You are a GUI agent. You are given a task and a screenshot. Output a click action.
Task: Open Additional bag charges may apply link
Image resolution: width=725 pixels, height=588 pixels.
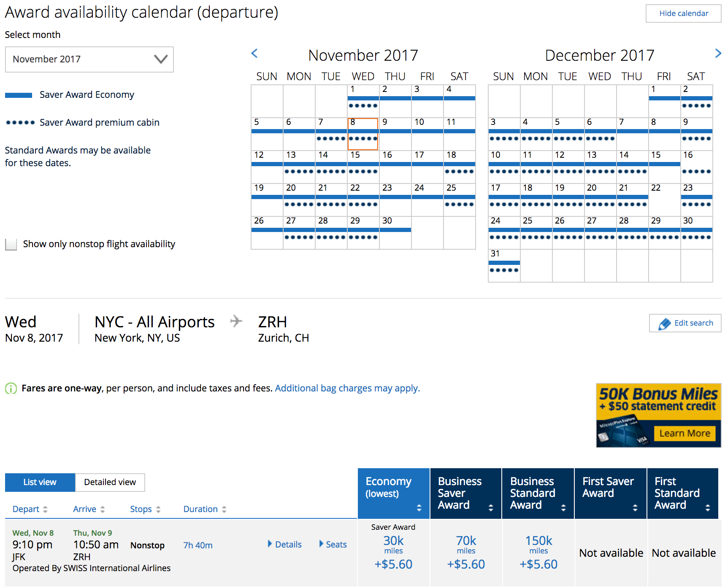(347, 388)
